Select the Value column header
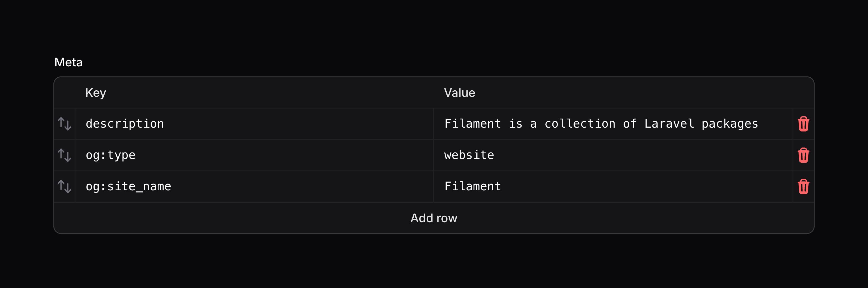Image resolution: width=868 pixels, height=288 pixels. [460, 93]
